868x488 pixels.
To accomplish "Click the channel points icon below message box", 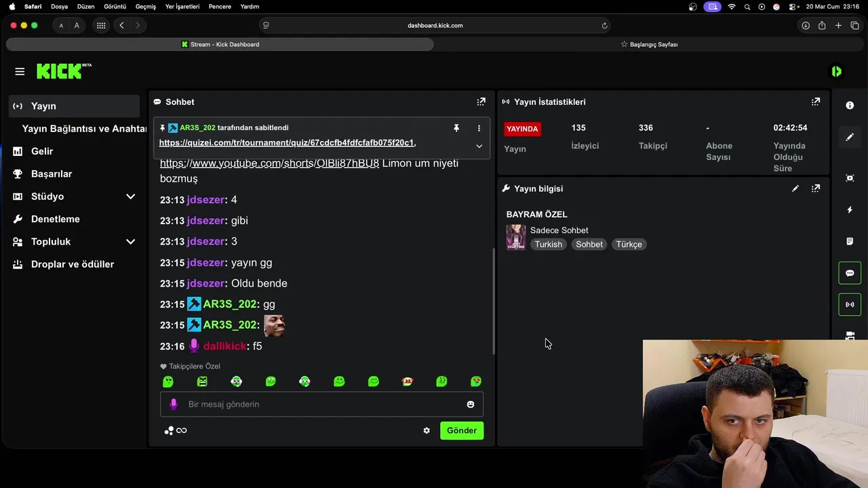I will (170, 430).
